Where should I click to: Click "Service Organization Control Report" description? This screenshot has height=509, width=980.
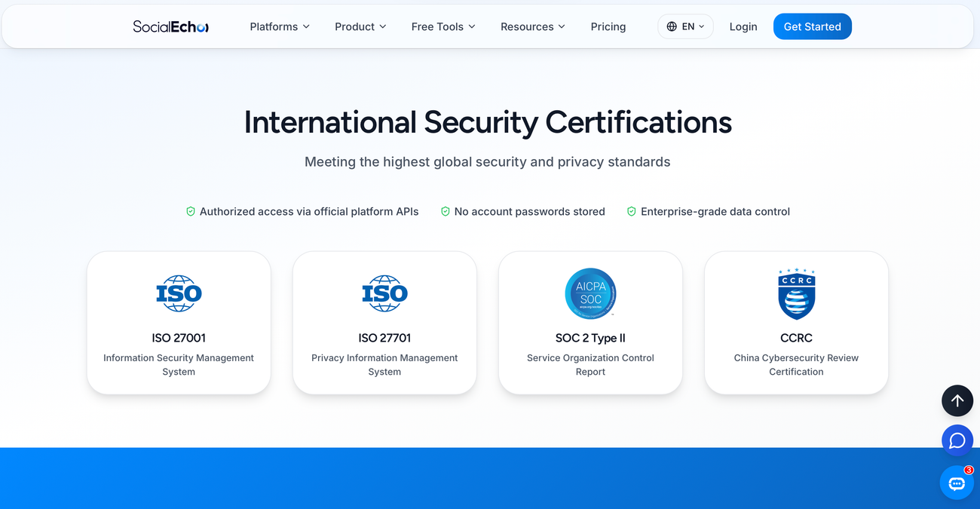(x=591, y=365)
